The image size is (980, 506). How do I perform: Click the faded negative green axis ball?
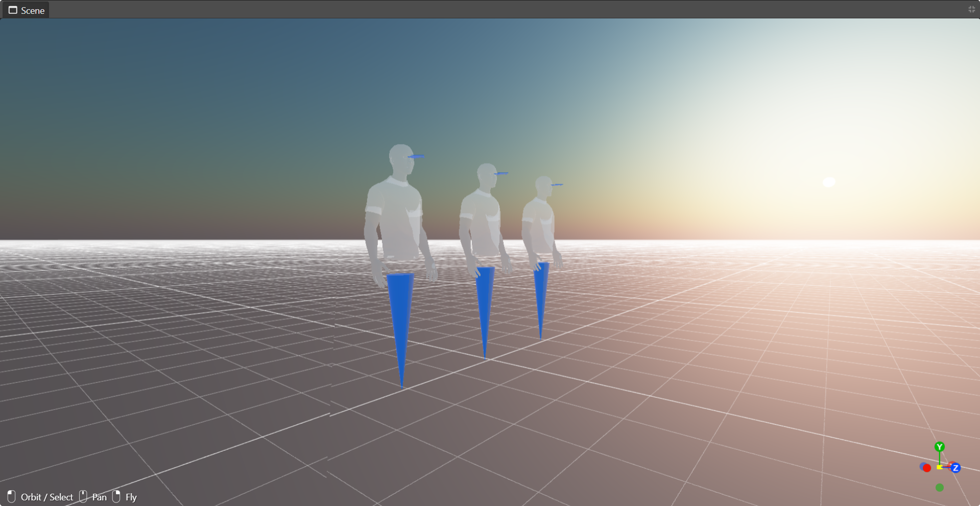pyautogui.click(x=939, y=487)
